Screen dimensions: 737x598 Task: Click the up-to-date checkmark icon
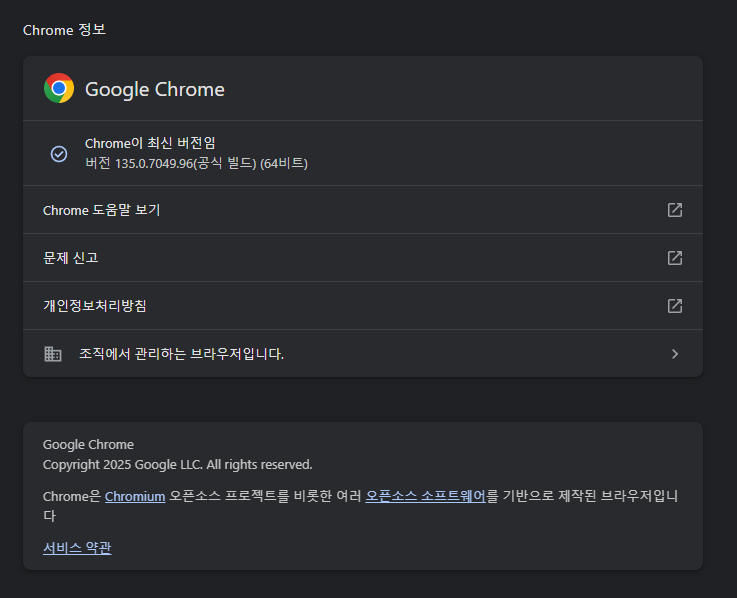point(59,154)
